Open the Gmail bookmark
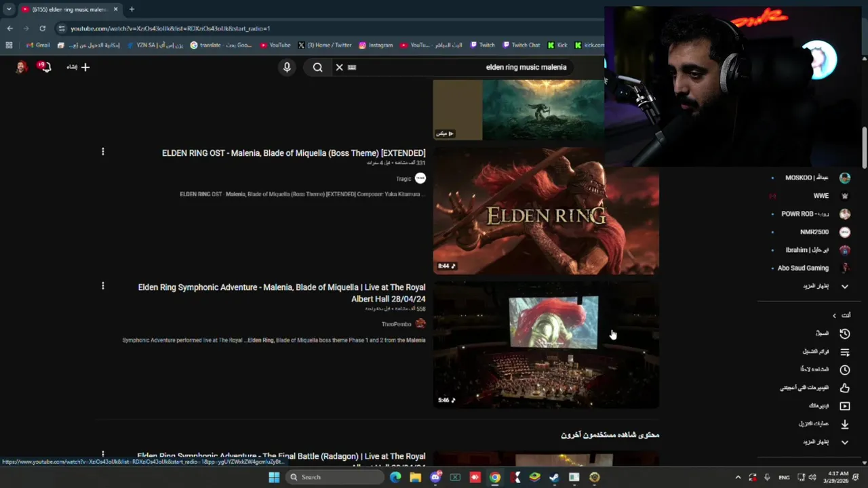Image resolution: width=868 pixels, height=488 pixels. pos(37,45)
